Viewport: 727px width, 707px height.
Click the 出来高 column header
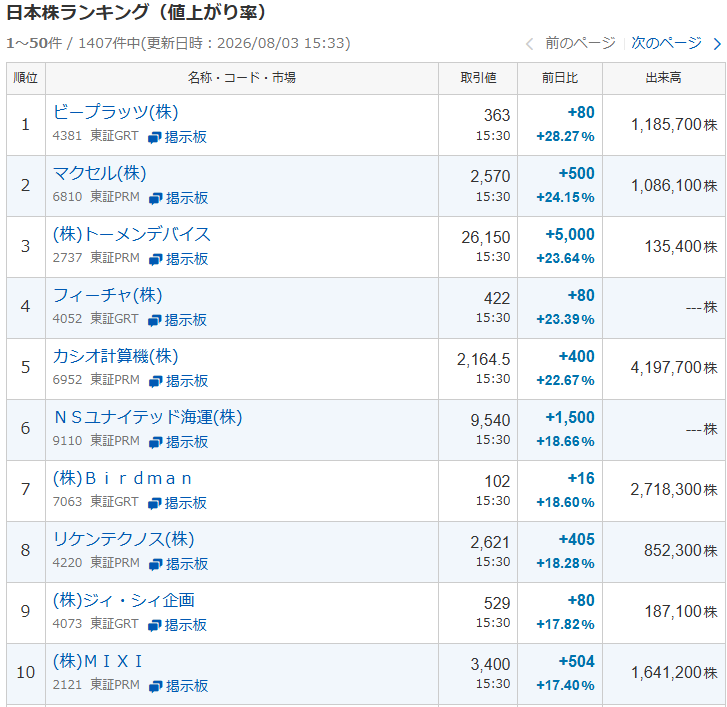pyautogui.click(x=663, y=78)
